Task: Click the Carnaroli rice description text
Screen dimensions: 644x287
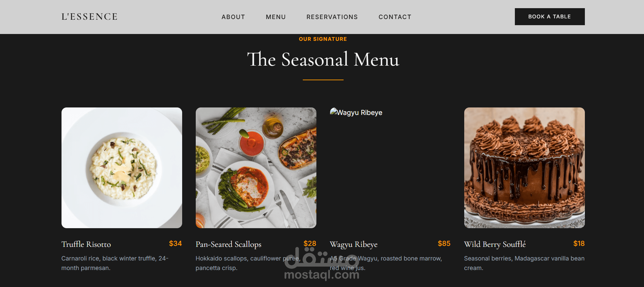Action: [x=115, y=263]
